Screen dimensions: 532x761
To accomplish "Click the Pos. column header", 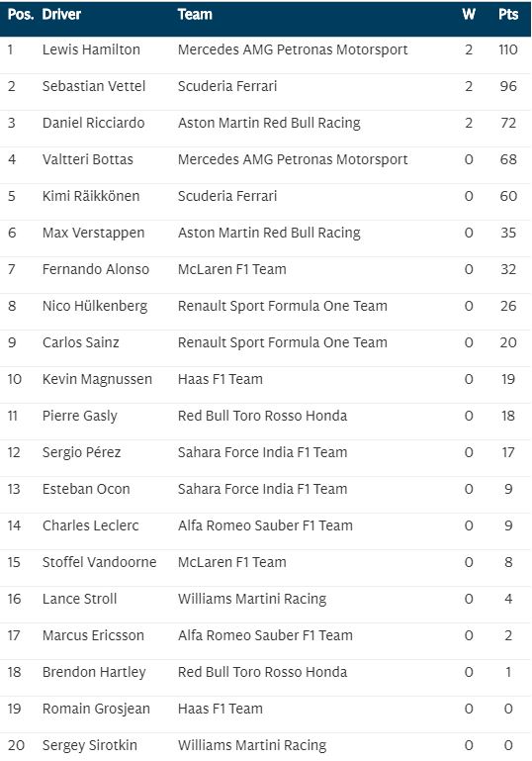I will pos(21,15).
